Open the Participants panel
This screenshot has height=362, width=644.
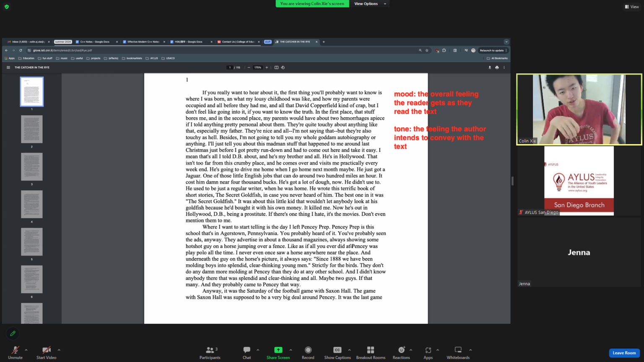[210, 352]
